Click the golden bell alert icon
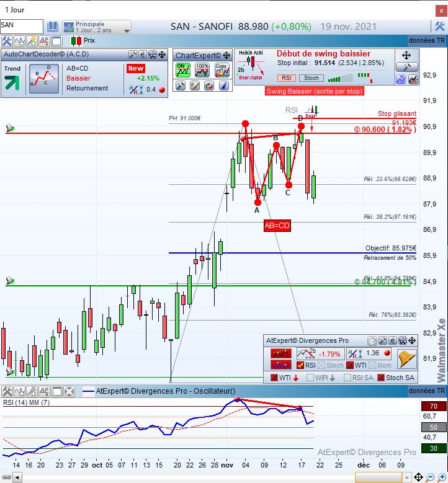Screen dimensions: 448x483 (406, 358)
